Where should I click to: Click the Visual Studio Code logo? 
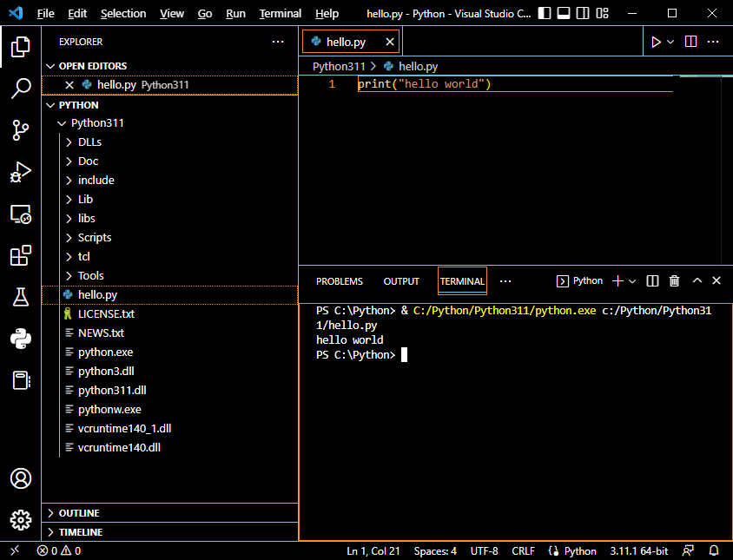(16, 13)
